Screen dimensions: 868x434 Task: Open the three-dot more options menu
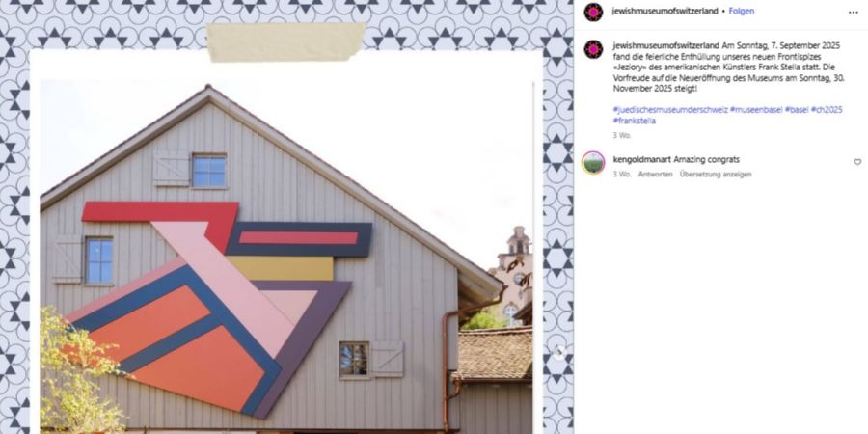point(854,12)
